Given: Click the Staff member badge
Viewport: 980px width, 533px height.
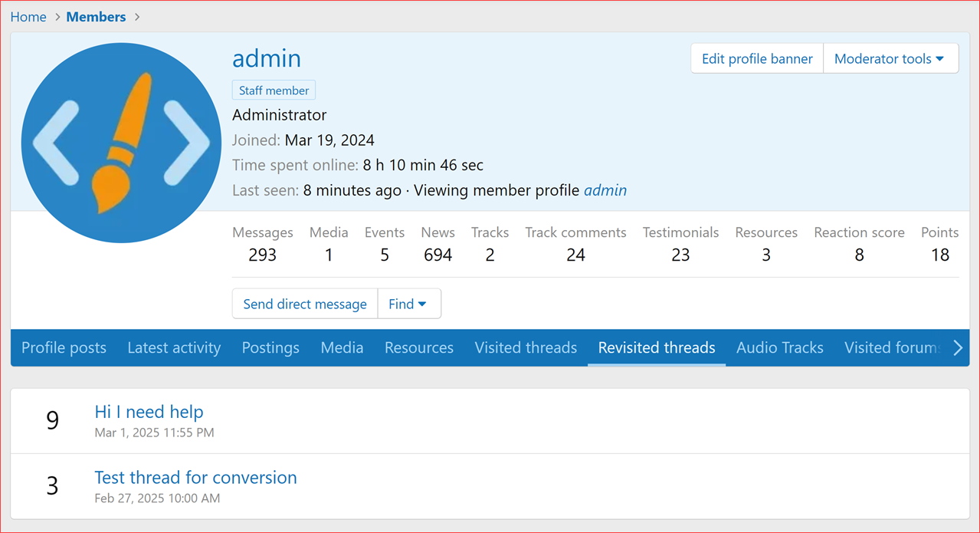Looking at the screenshot, I should (x=274, y=90).
